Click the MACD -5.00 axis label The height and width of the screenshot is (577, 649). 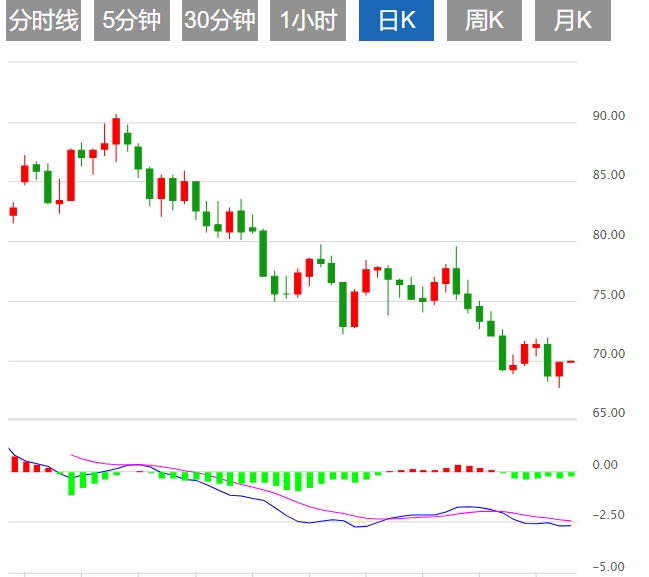coord(608,566)
